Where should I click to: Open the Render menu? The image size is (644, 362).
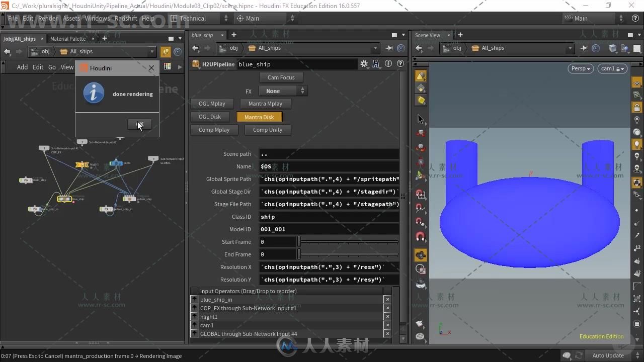tap(48, 18)
